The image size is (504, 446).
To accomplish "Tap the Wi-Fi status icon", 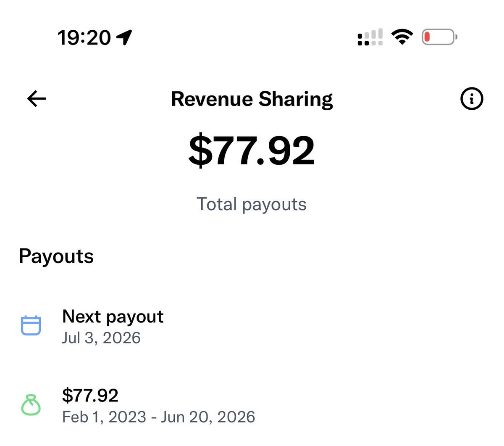I will point(402,37).
